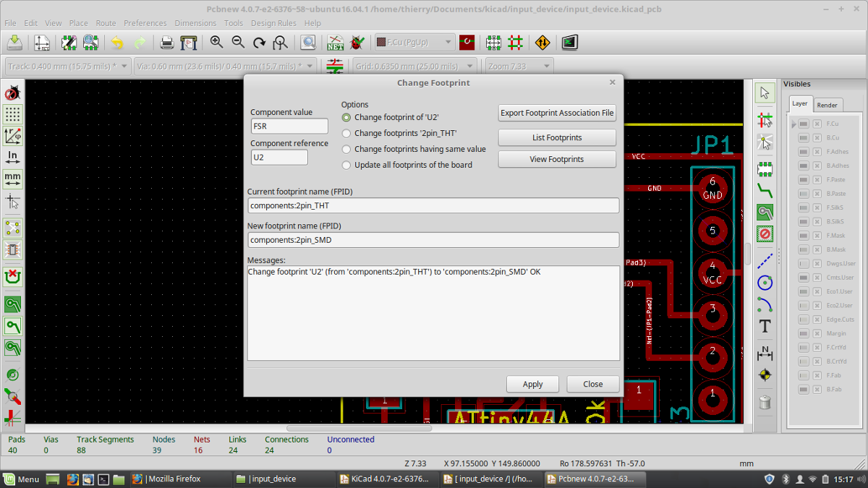This screenshot has width=868, height=488.
Task: Open the via size dropdown
Action: [x=224, y=66]
